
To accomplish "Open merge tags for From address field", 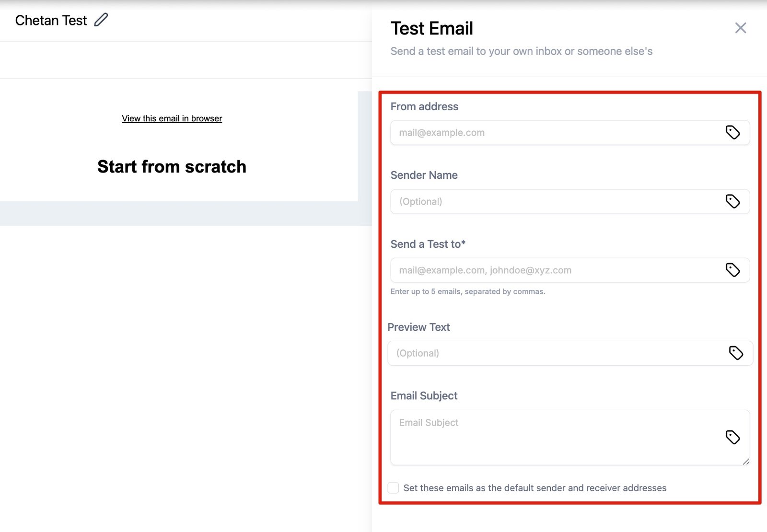I will pyautogui.click(x=732, y=132).
